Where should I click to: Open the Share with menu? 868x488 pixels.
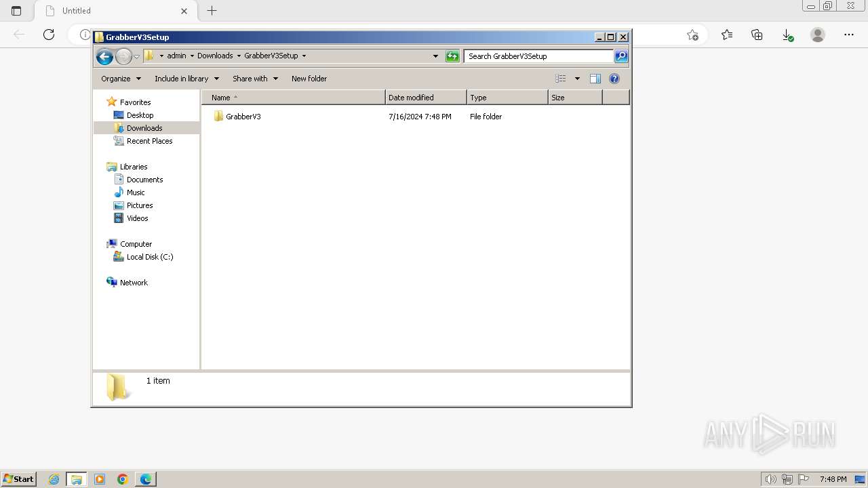point(255,79)
